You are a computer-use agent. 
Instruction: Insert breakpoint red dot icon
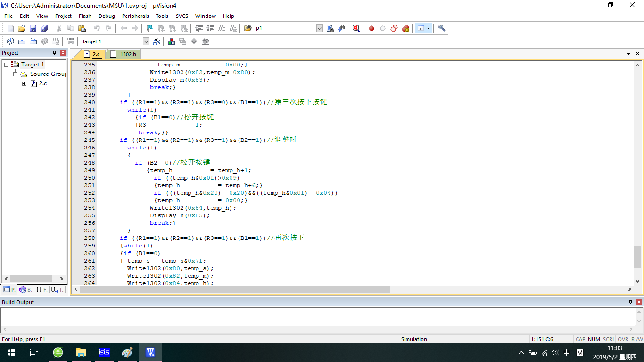click(x=372, y=28)
